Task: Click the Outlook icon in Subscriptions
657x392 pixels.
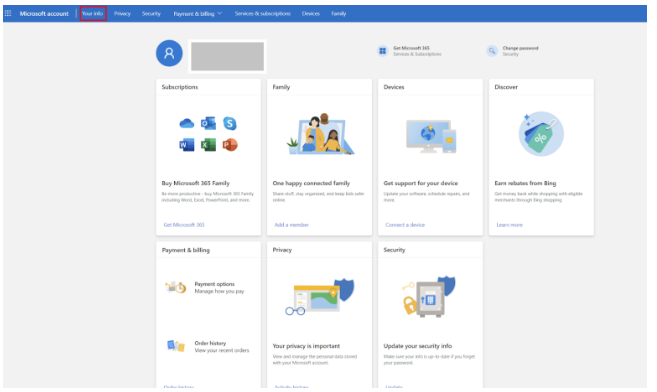Action: [x=208, y=123]
